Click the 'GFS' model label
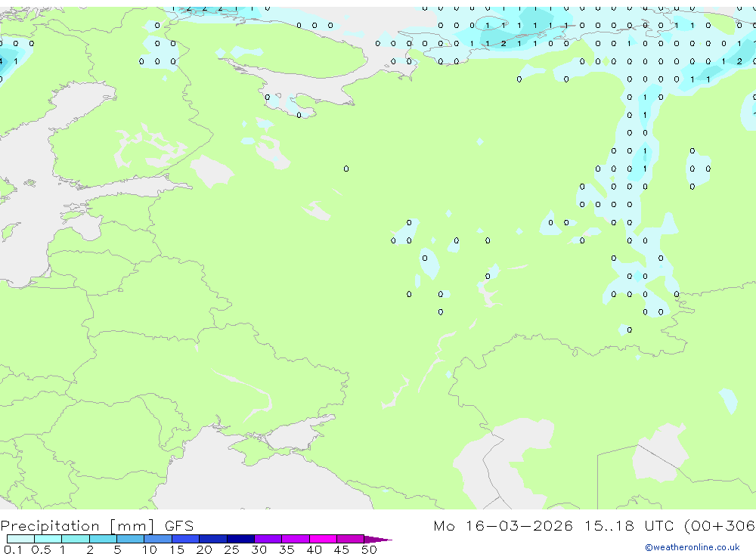This screenshot has width=756, height=554. point(179,526)
